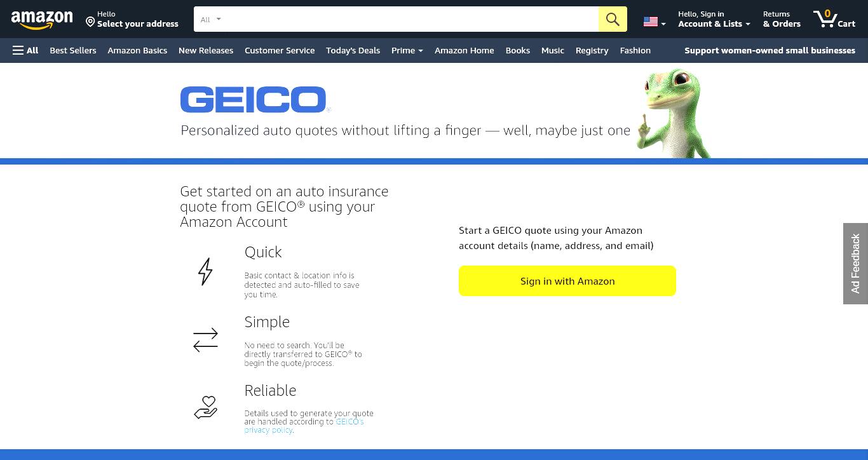Click the "Reliable" heading text

click(270, 391)
